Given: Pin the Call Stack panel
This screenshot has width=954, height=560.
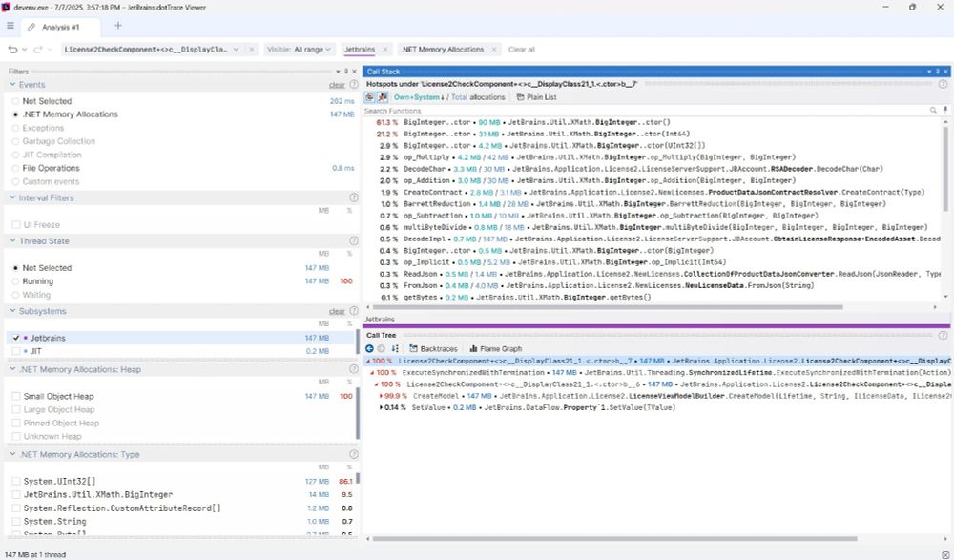Looking at the screenshot, I should pyautogui.click(x=938, y=72).
